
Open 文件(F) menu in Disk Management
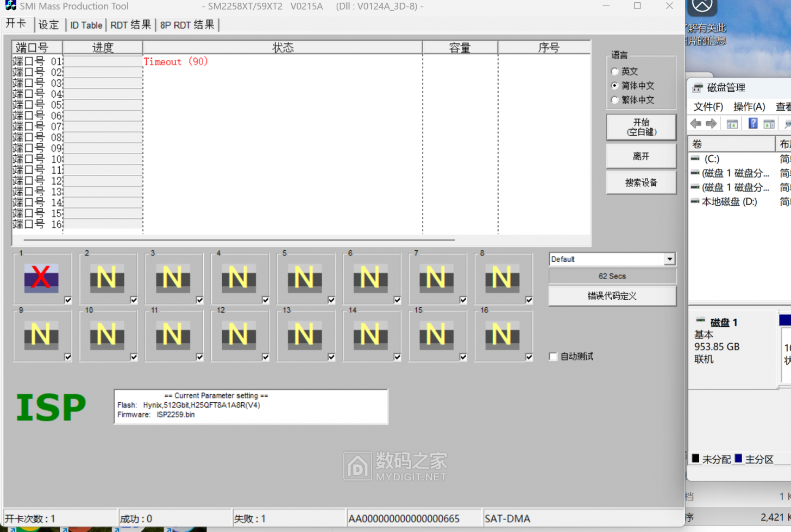pos(708,106)
